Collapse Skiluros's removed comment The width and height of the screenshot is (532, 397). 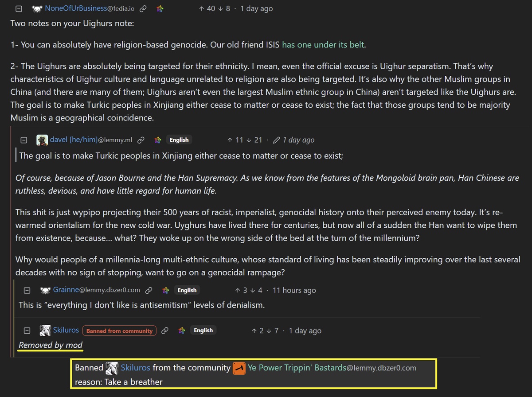(x=27, y=331)
